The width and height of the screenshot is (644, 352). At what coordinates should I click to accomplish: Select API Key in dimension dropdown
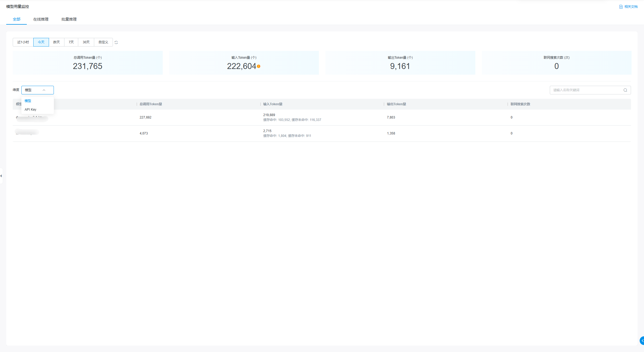(31, 110)
